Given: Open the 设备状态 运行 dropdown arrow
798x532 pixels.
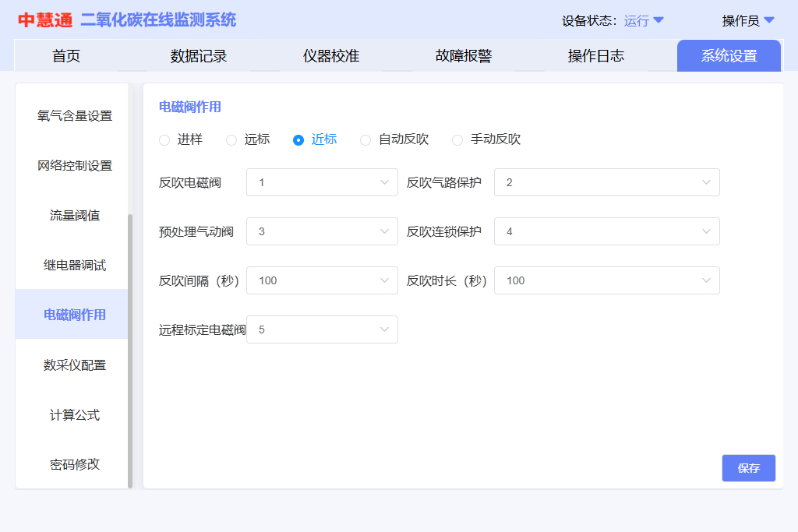Looking at the screenshot, I should pos(659,20).
